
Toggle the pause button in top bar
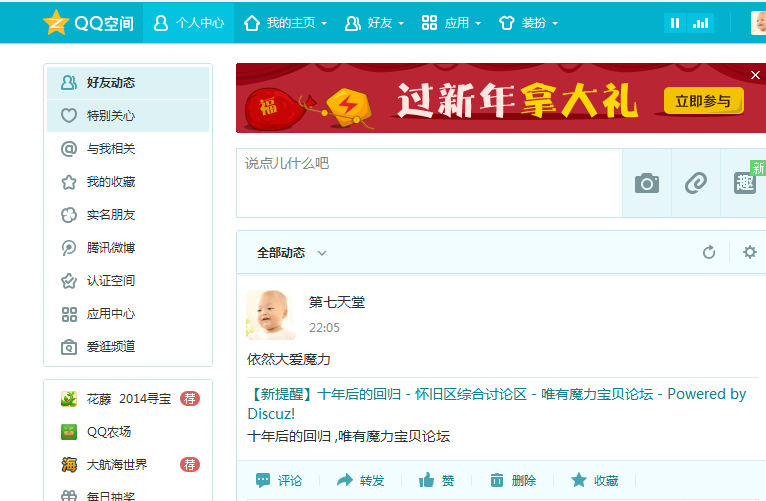tap(675, 23)
